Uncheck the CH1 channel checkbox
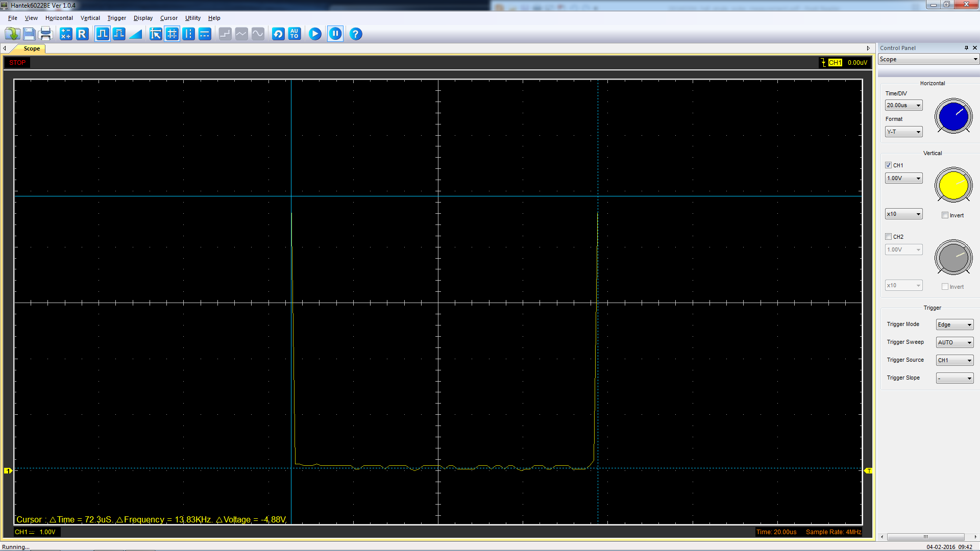Image resolution: width=980 pixels, height=551 pixels. tap(889, 165)
